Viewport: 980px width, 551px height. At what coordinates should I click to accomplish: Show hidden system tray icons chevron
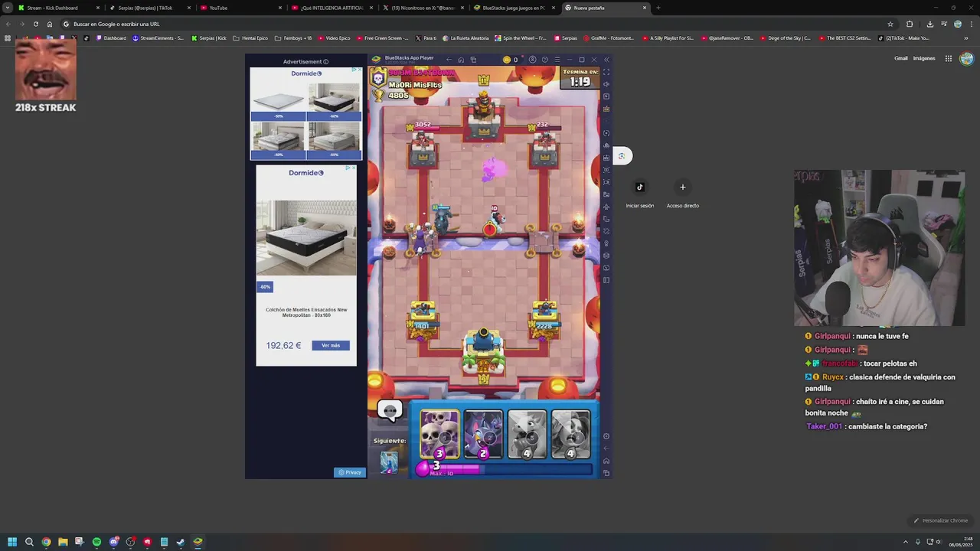(x=906, y=542)
